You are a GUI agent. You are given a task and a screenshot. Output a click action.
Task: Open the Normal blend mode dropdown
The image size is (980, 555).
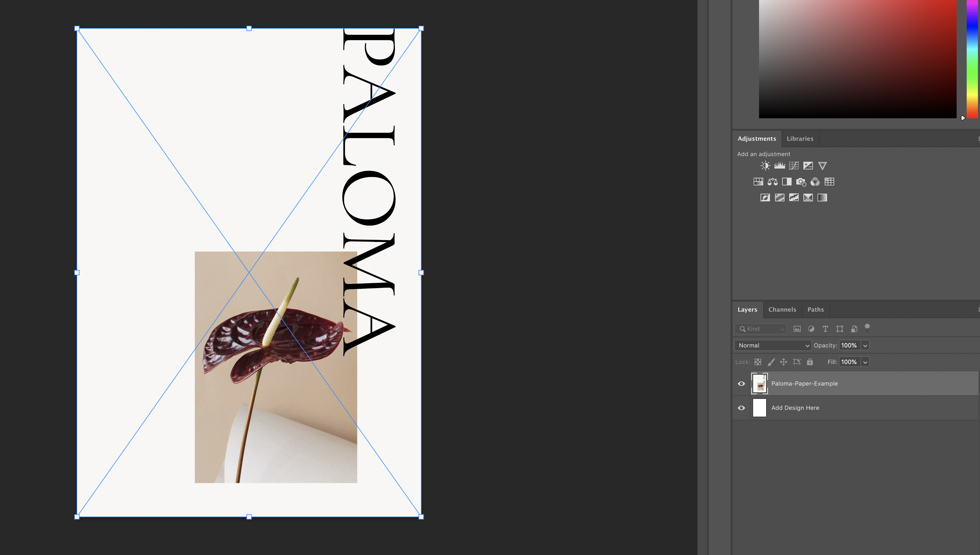(773, 345)
